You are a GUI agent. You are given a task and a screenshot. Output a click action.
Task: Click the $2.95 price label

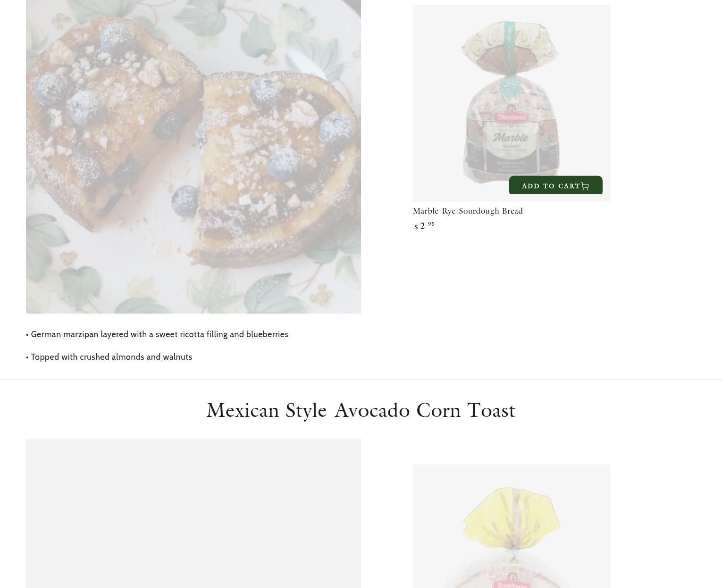click(x=424, y=226)
